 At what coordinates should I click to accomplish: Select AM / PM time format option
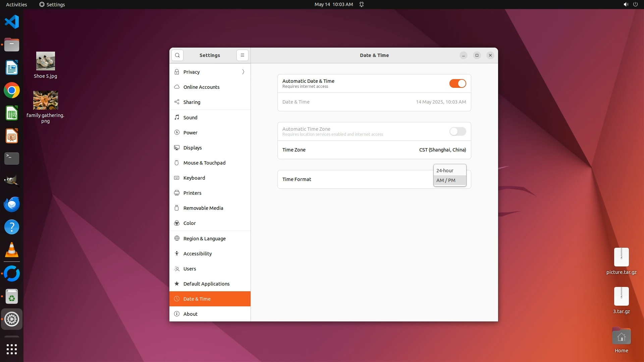446,180
